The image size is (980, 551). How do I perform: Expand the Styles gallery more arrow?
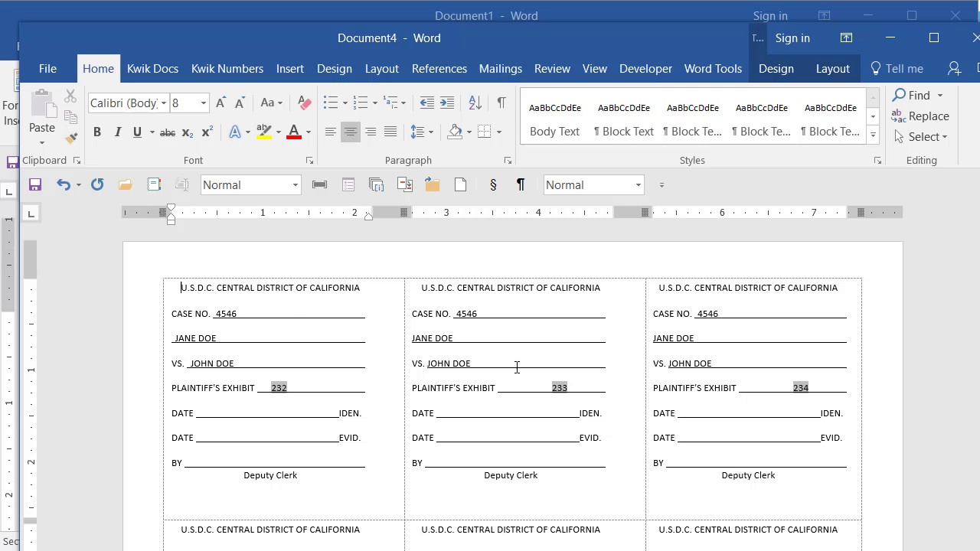pyautogui.click(x=873, y=135)
